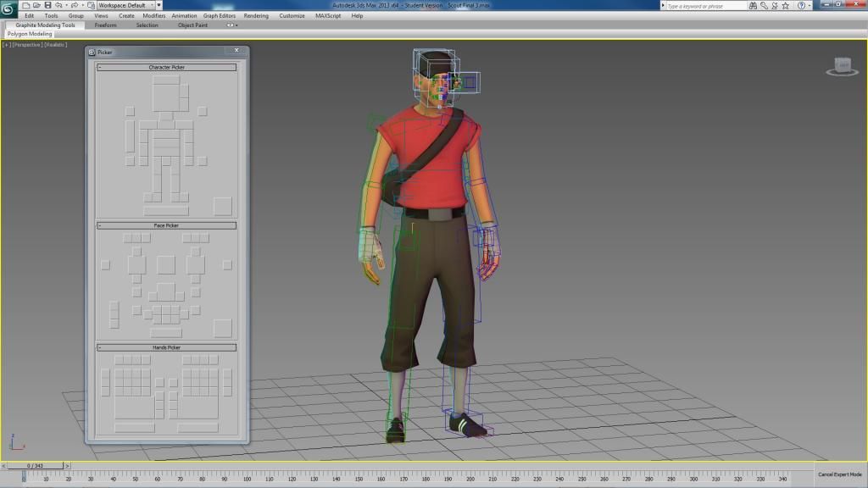This screenshot has height=488, width=868.
Task: Open the Undo history dropdown arrow
Action: tap(66, 6)
